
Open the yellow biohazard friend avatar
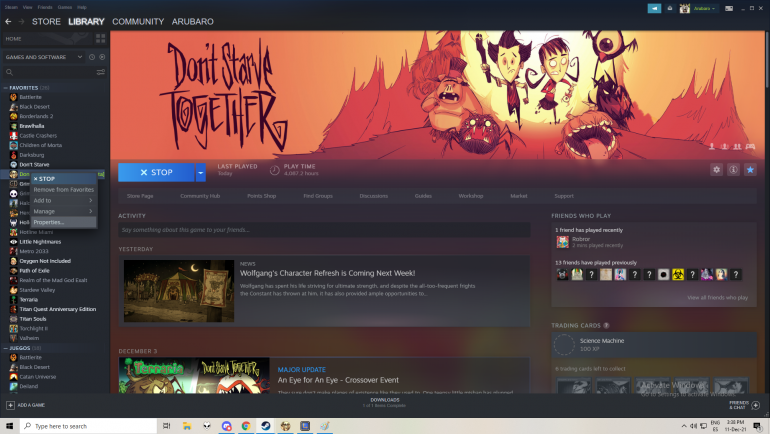pyautogui.click(x=678, y=274)
